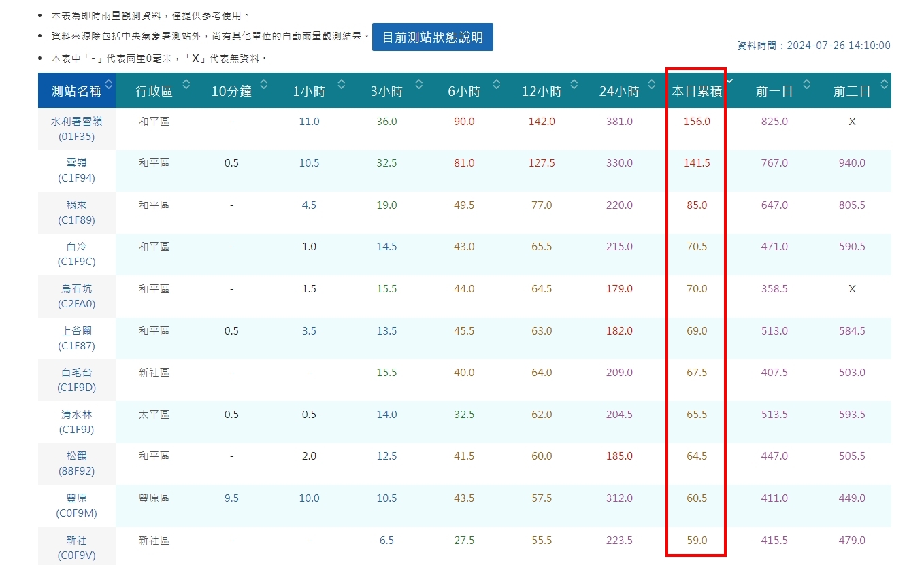Sort by 10分鐘 column sort icon

tap(264, 84)
